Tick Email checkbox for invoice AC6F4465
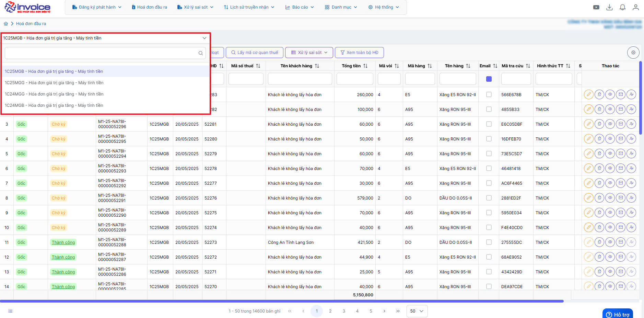 [x=489, y=183]
